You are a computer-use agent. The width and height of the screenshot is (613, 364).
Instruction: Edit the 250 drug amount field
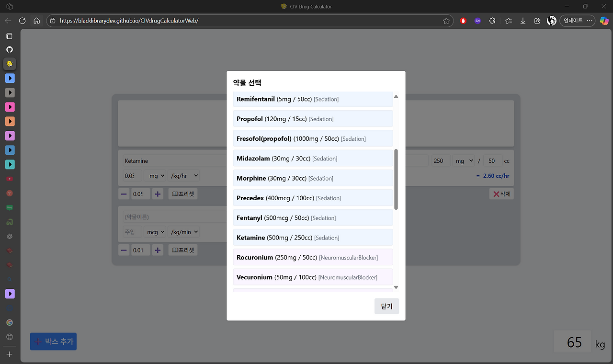coord(441,161)
